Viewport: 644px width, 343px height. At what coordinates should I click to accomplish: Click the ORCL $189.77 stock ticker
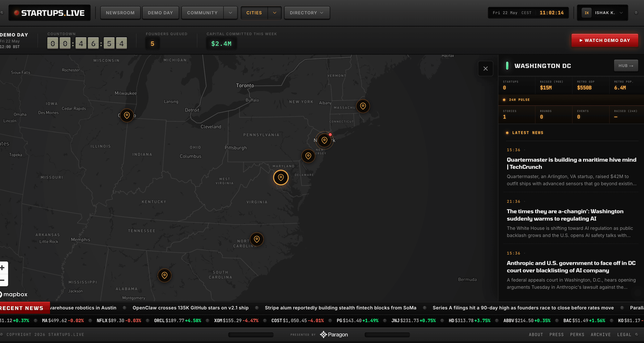point(178,320)
